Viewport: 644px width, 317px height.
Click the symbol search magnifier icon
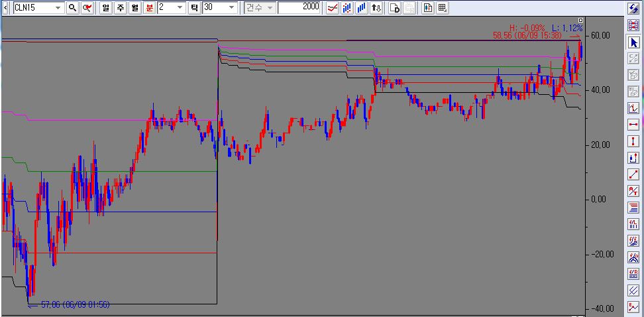[x=73, y=8]
